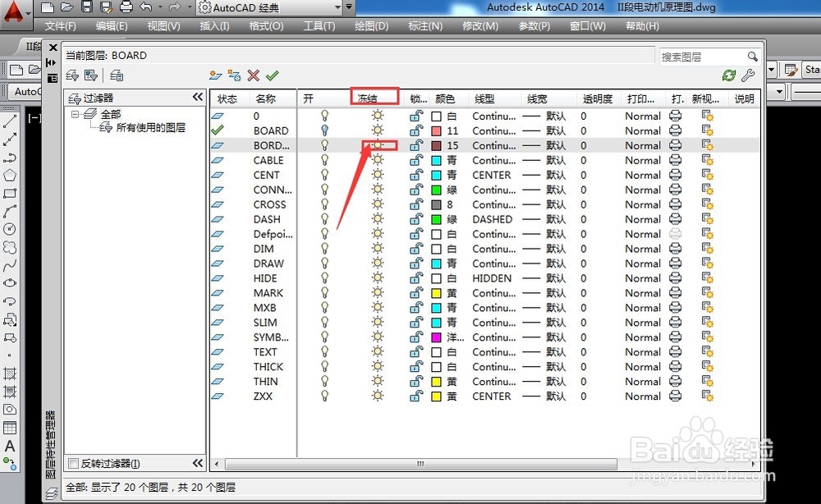This screenshot has height=504, width=821.
Task: Open quick access toolbar customize arrow
Action: [x=349, y=7]
